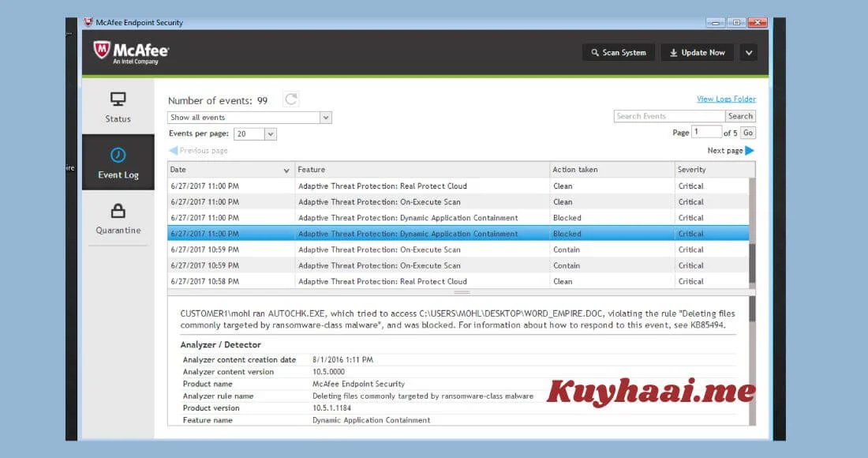Sort by the Feature column header
The image size is (868, 458).
click(421, 170)
